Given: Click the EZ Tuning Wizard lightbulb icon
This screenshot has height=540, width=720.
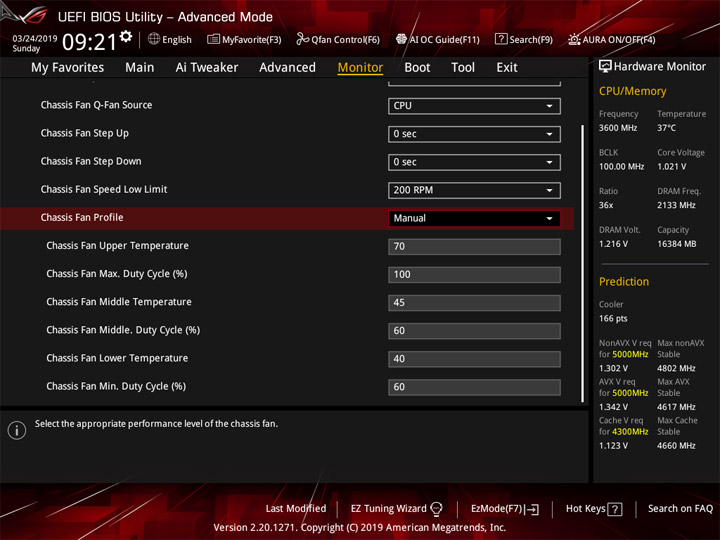Looking at the screenshot, I should [437, 509].
